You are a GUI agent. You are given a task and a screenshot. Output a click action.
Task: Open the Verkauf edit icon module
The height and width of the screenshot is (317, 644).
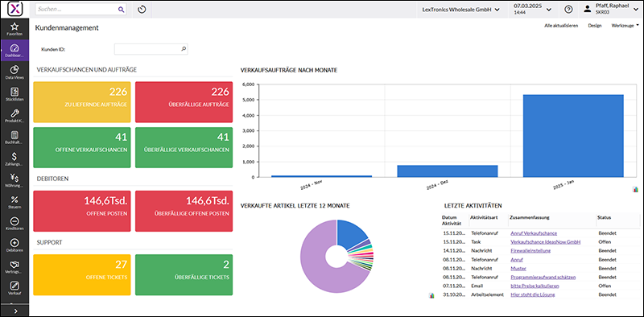tap(14, 289)
